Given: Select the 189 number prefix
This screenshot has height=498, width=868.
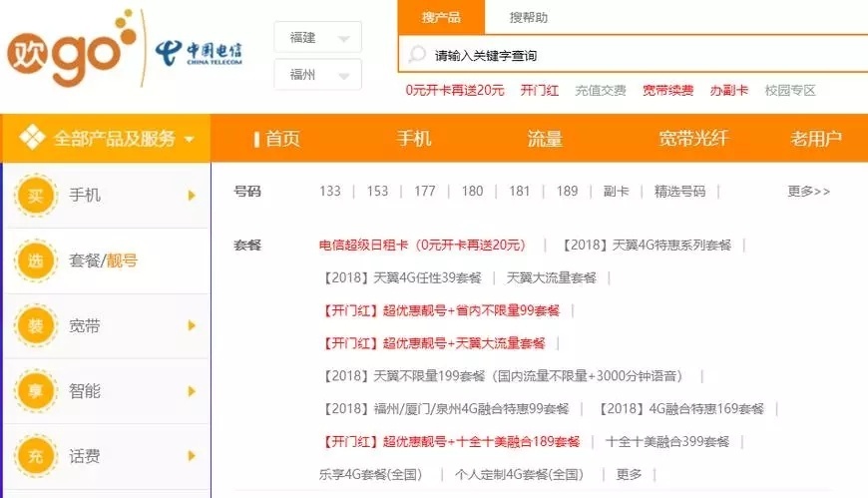Looking at the screenshot, I should (567, 191).
